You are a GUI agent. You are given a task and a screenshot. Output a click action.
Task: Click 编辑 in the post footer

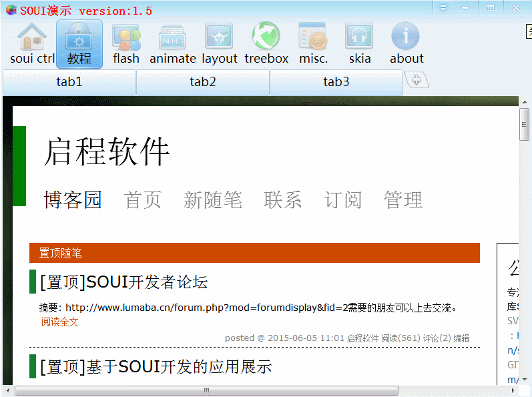click(461, 338)
